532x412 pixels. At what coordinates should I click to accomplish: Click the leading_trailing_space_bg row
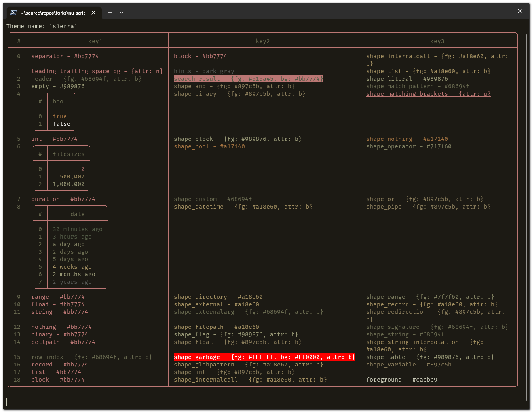[97, 71]
